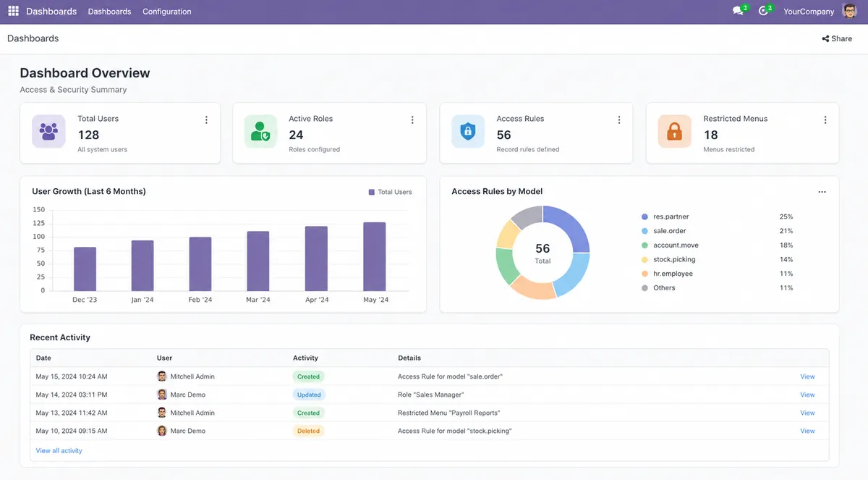Open Restricted Menus card options menu
Image resolution: width=868 pixels, height=480 pixels.
(825, 120)
